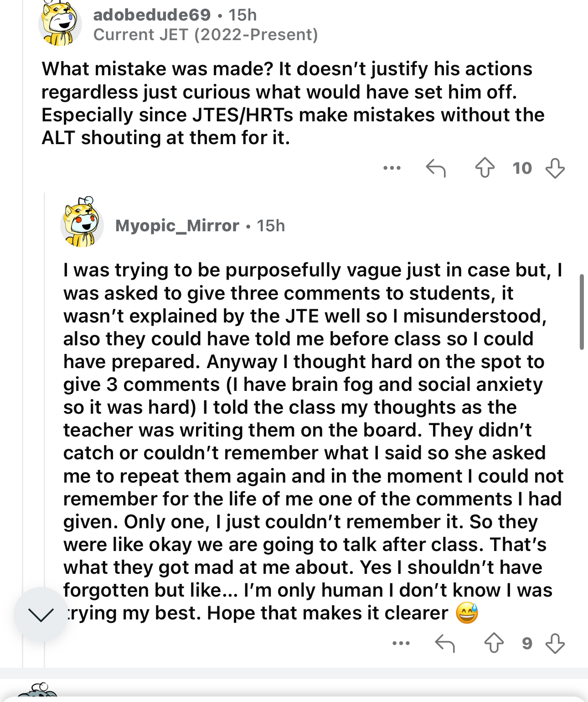Tap the vote score 10 on adobedude69's comment
This screenshot has width=588, height=702.
522,168
